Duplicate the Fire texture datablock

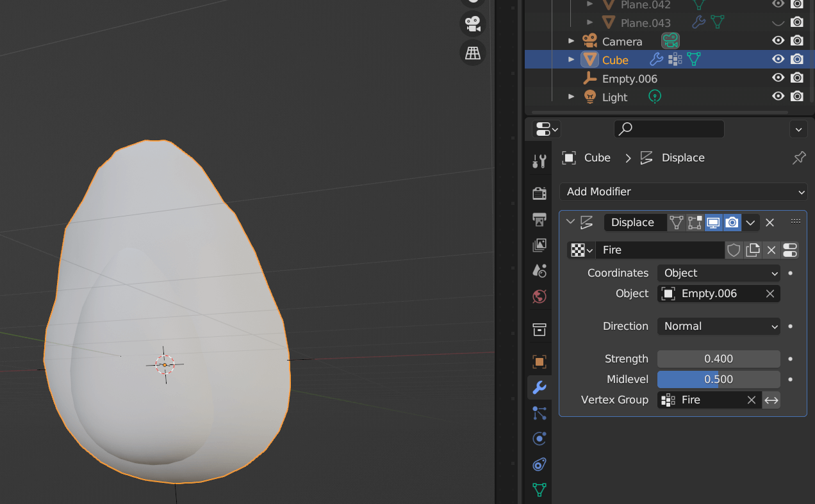[x=753, y=250]
